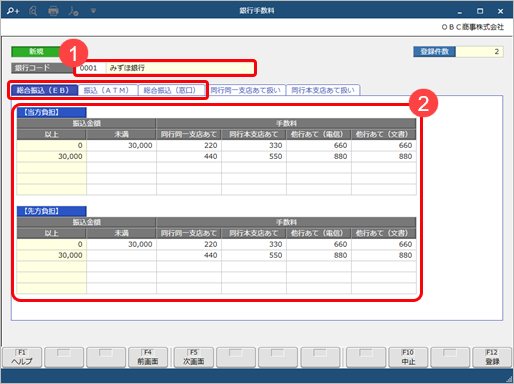Close the 銀行手数料 window
The image size is (514, 384).
[500, 11]
